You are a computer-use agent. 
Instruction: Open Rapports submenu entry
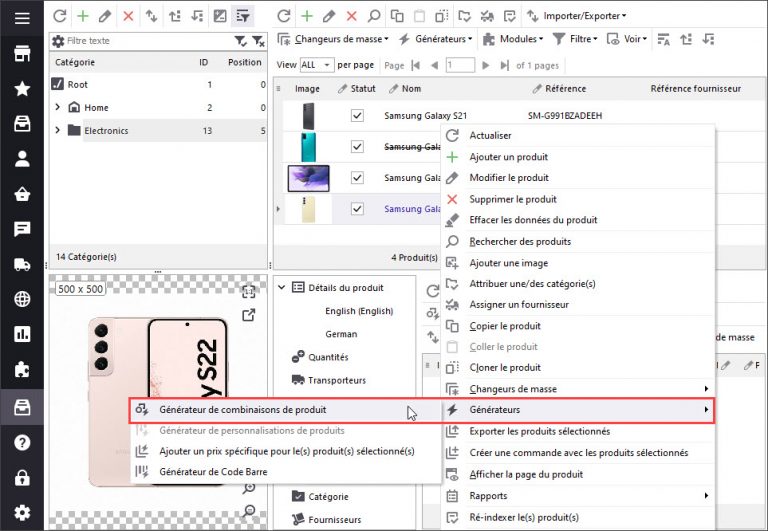[x=578, y=496]
